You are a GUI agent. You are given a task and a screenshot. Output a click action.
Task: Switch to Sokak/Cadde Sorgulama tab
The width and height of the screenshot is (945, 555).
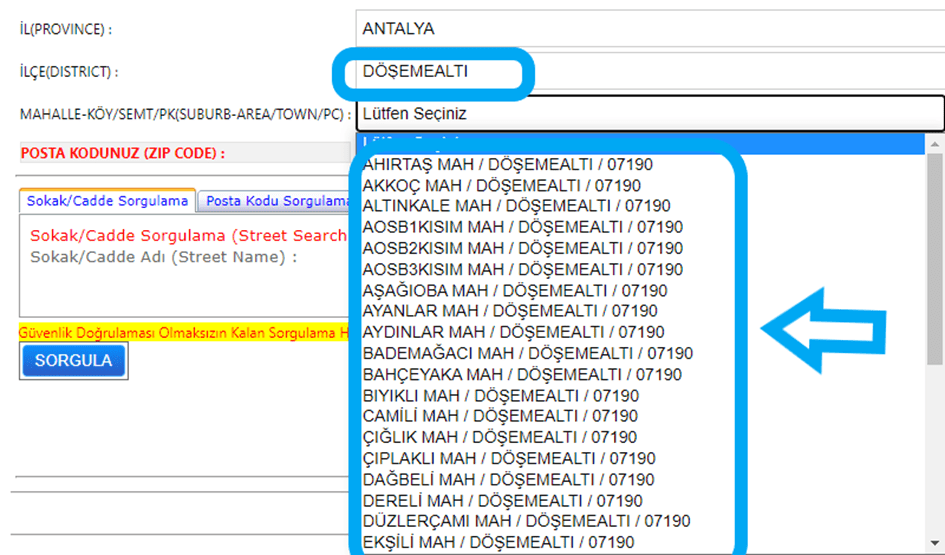(x=107, y=201)
